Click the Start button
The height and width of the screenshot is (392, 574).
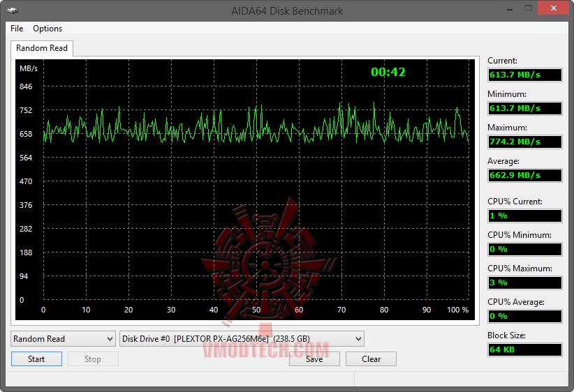[x=36, y=359]
